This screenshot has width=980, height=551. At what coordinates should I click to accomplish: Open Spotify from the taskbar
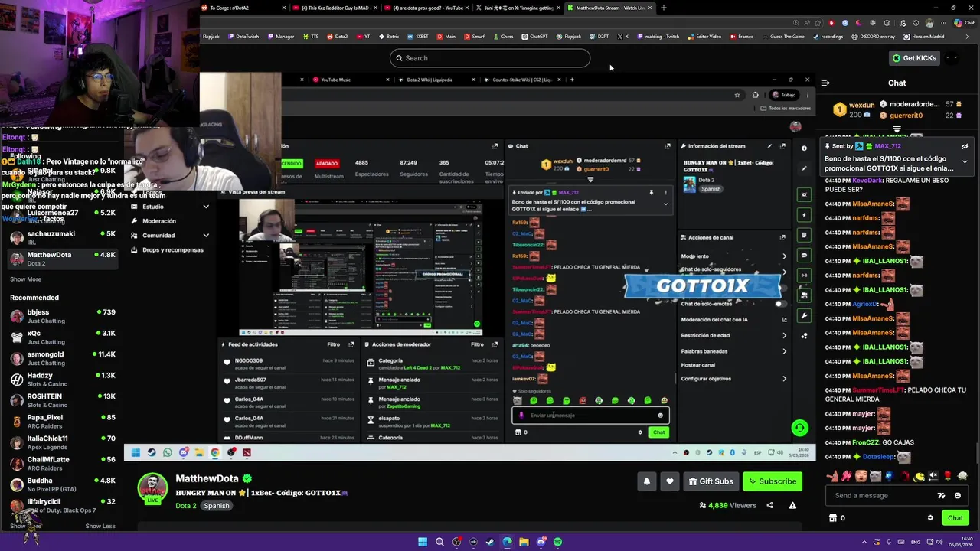click(x=557, y=542)
